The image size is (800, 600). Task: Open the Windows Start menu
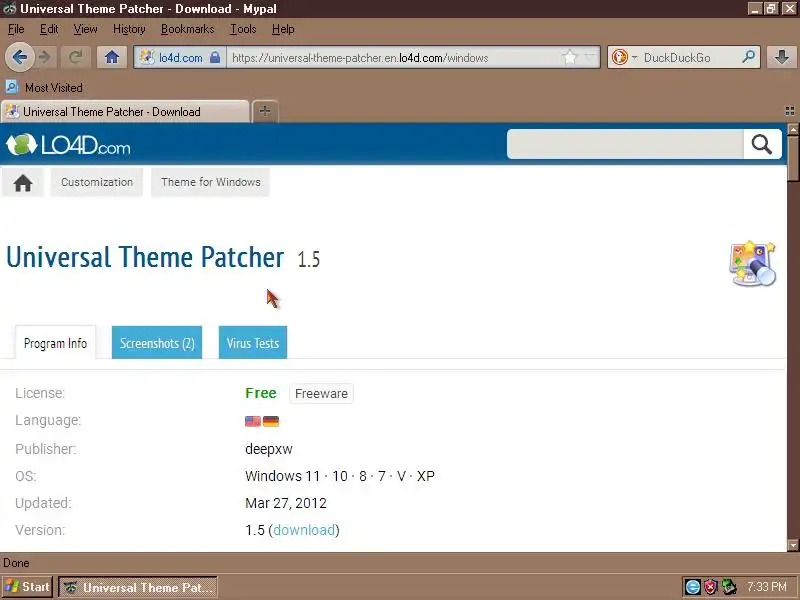(27, 587)
